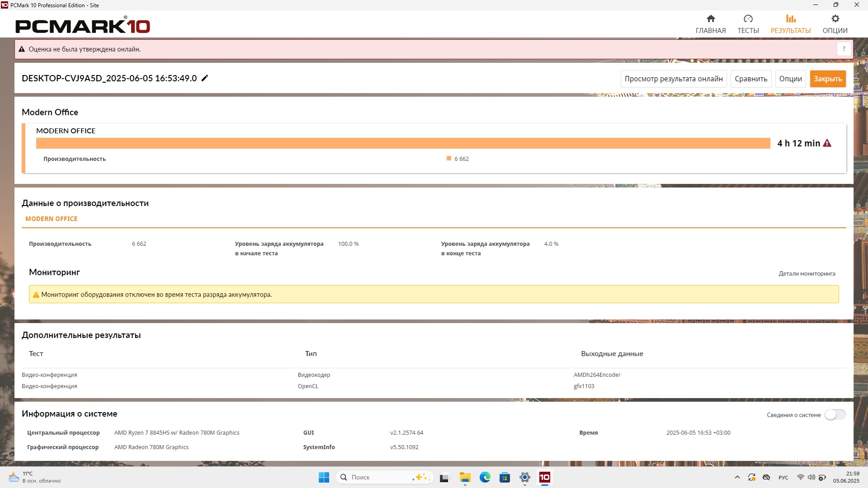Click the PCMark 10 taskbar icon
This screenshot has height=488, width=868.
click(x=544, y=477)
